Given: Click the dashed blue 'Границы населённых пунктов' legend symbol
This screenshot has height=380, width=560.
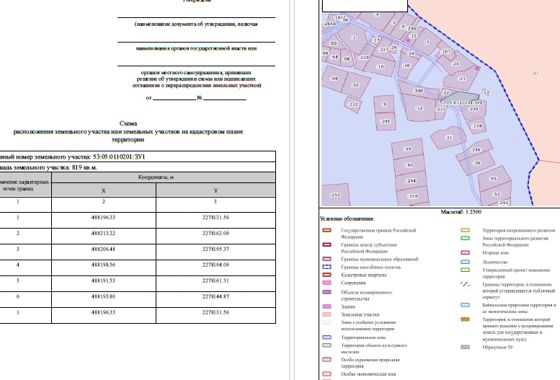Looking at the screenshot, I should point(327,267).
